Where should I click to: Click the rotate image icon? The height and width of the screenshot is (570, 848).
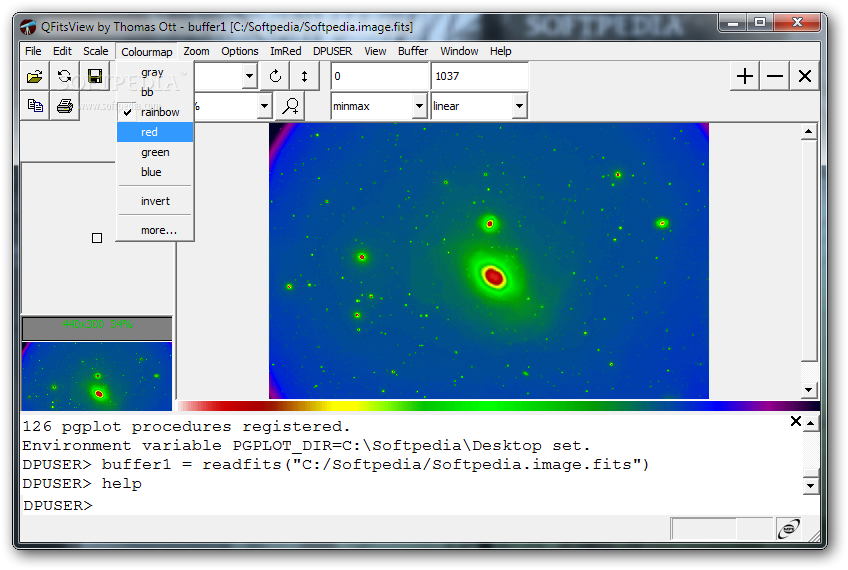pyautogui.click(x=275, y=76)
